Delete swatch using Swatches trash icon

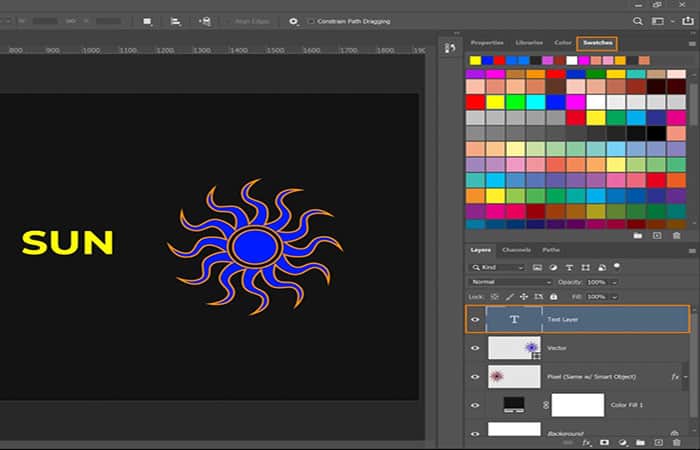[676, 236]
